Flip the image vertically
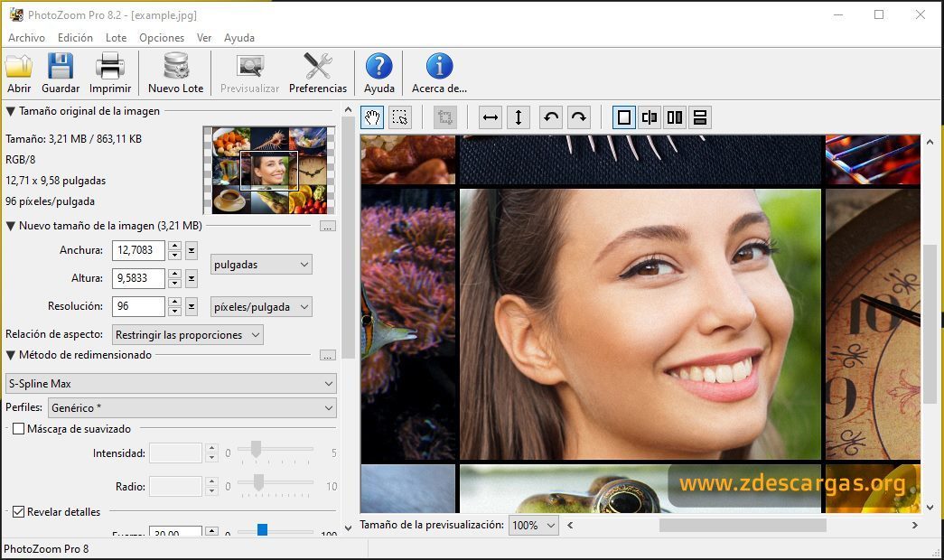The height and width of the screenshot is (560, 944). coord(519,117)
